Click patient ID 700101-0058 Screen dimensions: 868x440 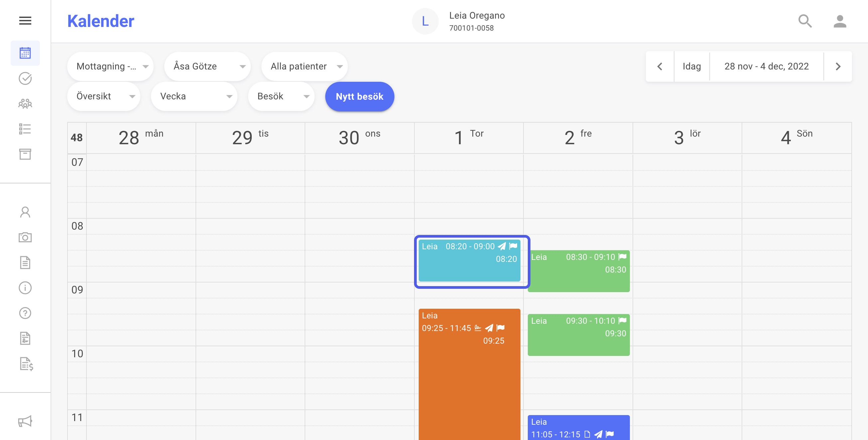click(x=471, y=28)
